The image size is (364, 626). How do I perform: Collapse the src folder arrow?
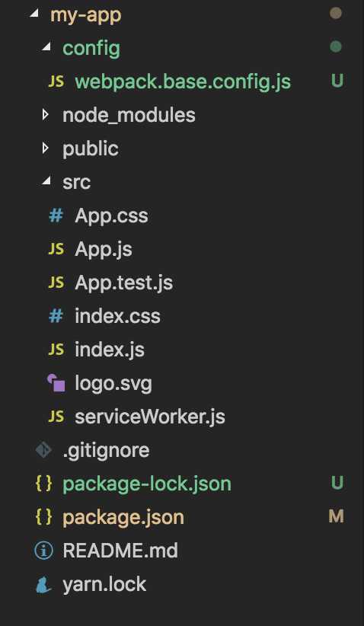(46, 182)
